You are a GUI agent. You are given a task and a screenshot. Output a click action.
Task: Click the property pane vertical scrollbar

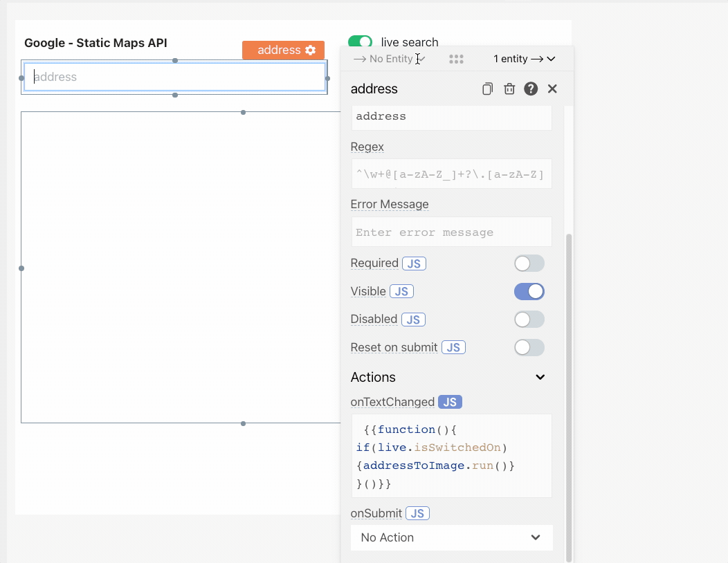tap(569, 394)
